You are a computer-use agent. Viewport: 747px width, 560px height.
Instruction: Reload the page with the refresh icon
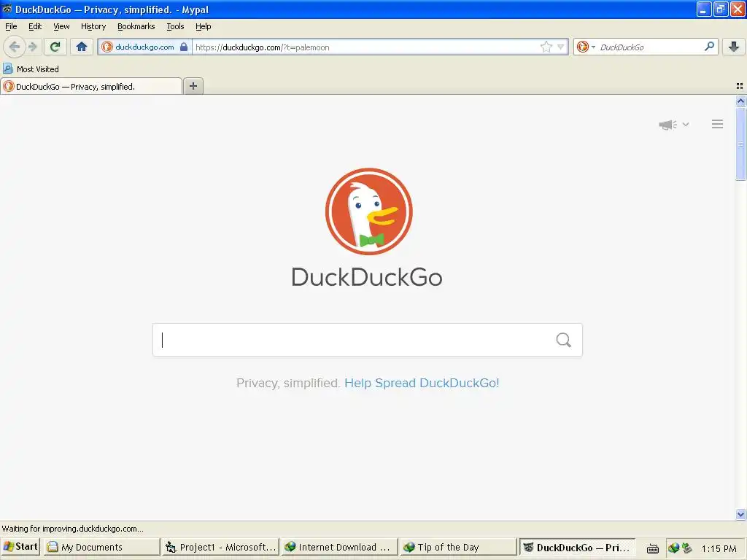coord(55,47)
